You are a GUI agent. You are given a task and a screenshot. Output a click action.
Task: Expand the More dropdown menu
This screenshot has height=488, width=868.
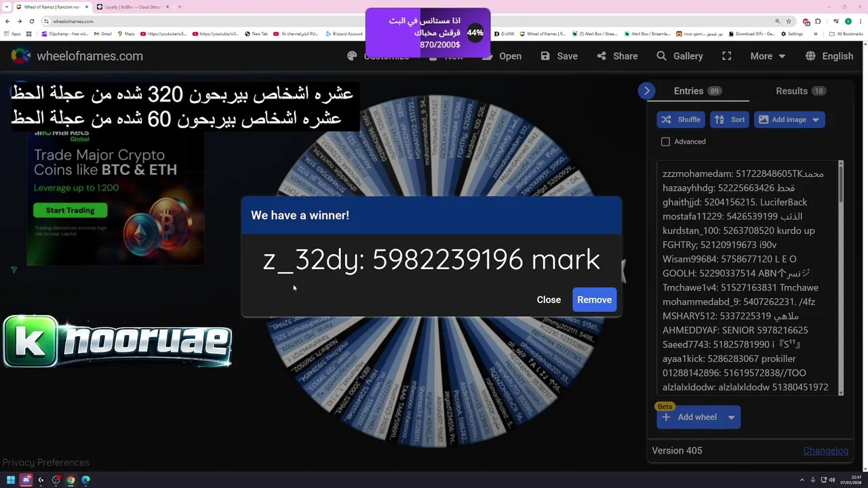(768, 56)
